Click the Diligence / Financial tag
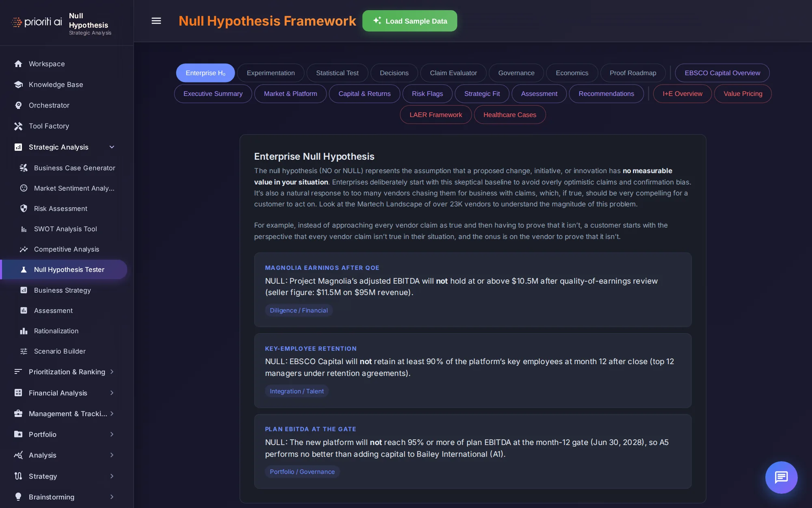This screenshot has width=812, height=508. click(299, 310)
